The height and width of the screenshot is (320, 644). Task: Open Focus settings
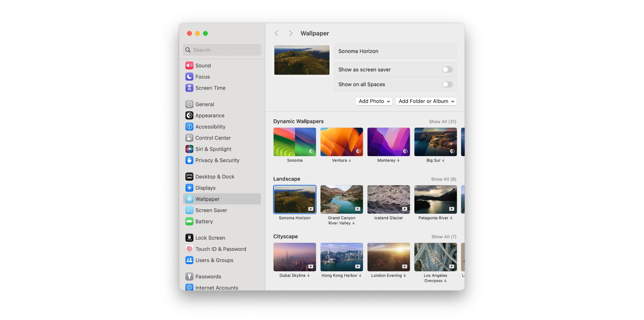pyautogui.click(x=222, y=77)
